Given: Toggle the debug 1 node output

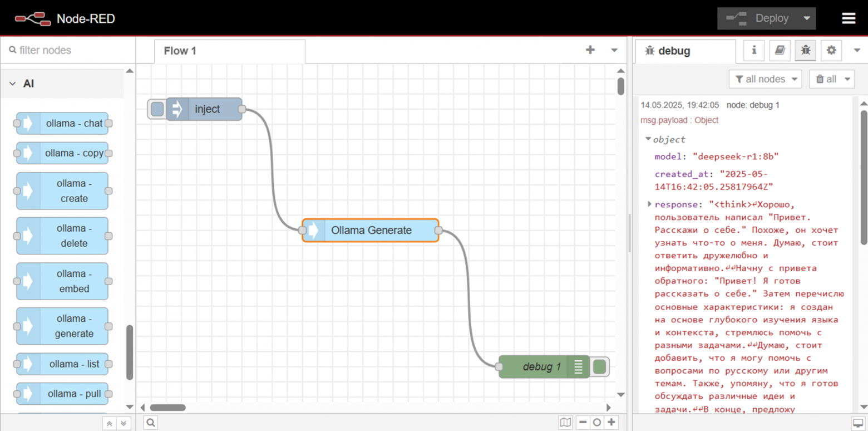Looking at the screenshot, I should click(x=599, y=367).
